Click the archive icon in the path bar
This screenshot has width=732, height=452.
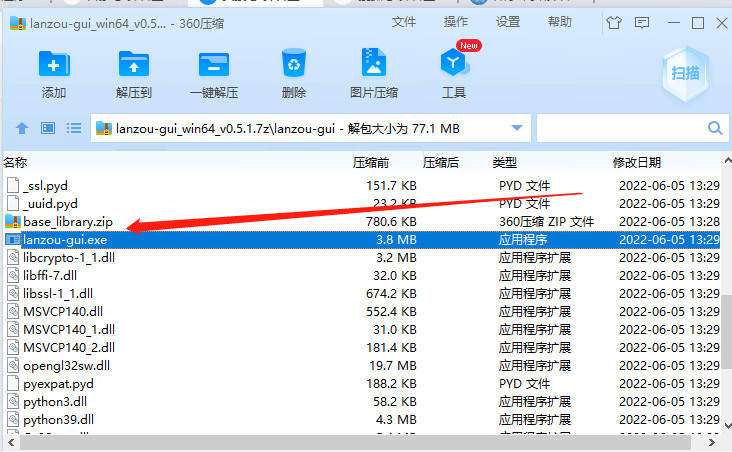[104, 128]
